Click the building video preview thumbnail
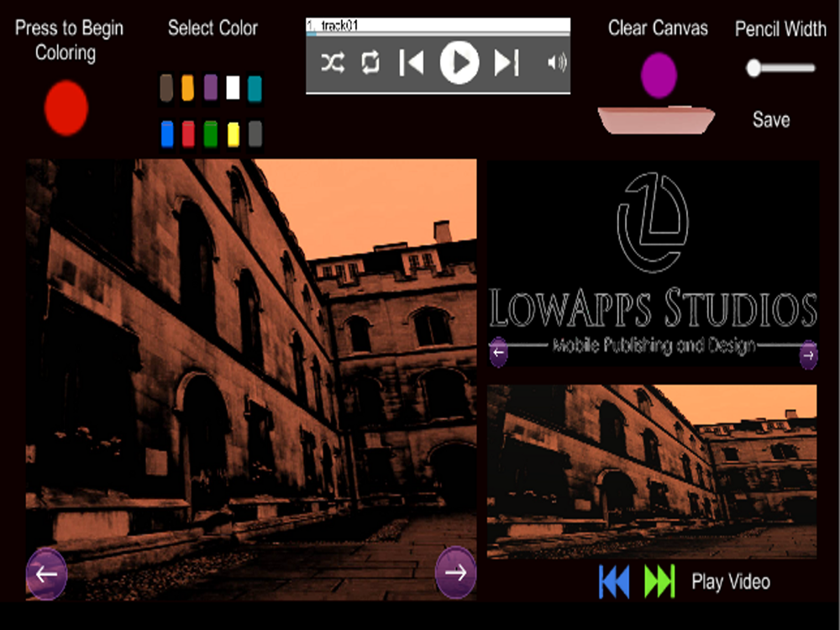The width and height of the screenshot is (840, 630). coord(652,471)
